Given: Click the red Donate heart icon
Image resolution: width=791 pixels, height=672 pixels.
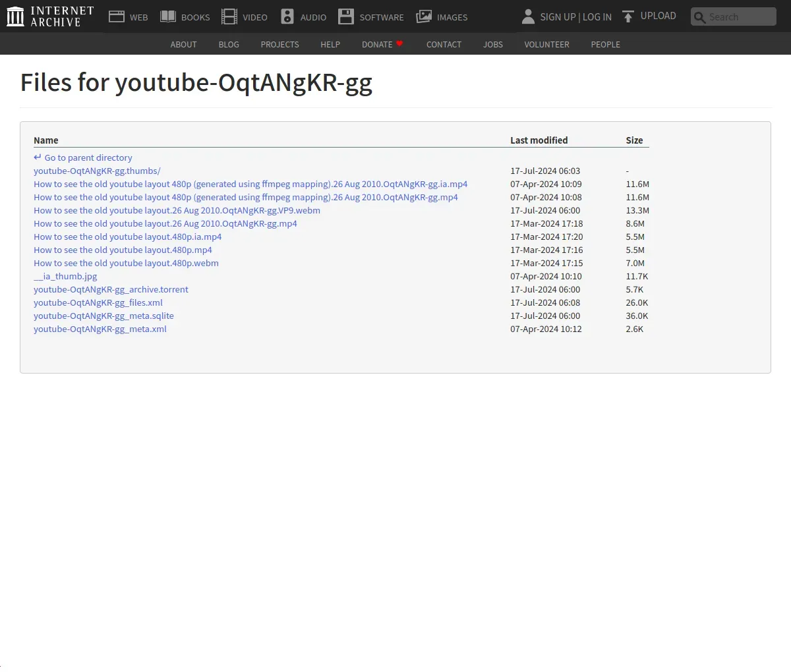Looking at the screenshot, I should 399,43.
